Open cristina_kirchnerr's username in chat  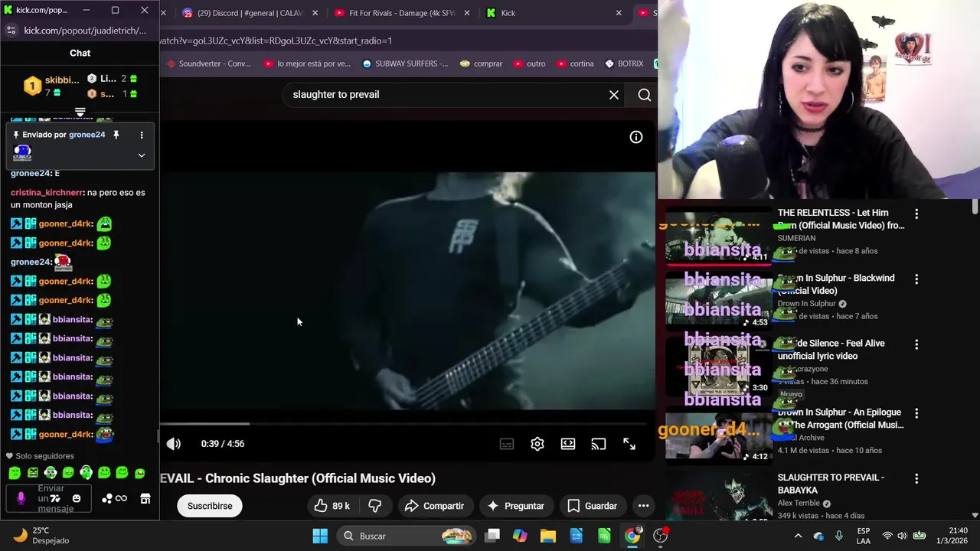tap(47, 193)
